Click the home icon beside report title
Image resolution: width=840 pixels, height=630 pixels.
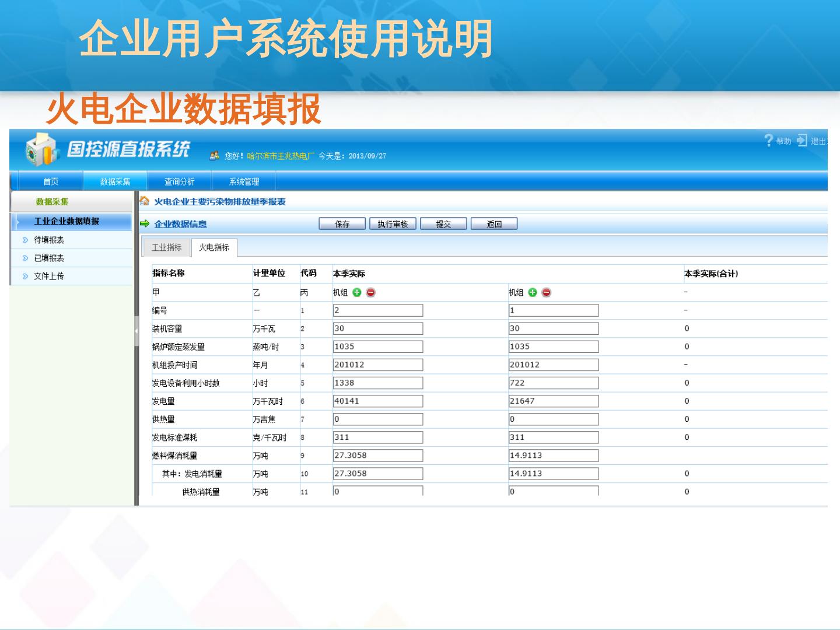[x=145, y=201]
